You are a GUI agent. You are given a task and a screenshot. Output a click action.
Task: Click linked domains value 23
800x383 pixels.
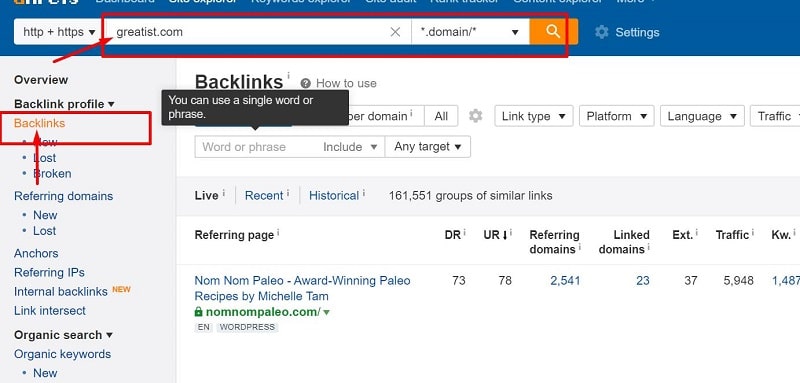pos(643,280)
